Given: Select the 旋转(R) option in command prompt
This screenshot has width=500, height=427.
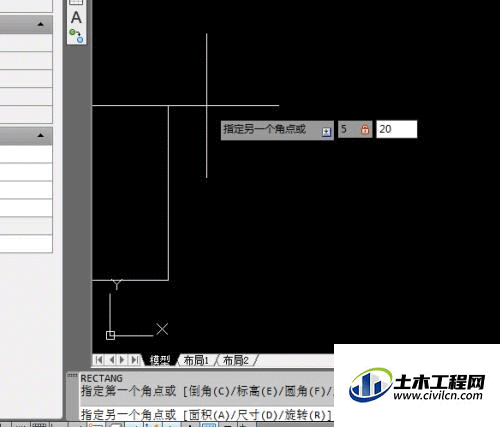Looking at the screenshot, I should coord(305,415).
